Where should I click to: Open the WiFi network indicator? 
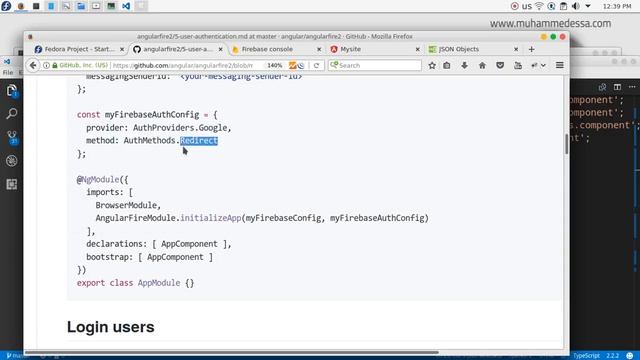(x=539, y=6)
